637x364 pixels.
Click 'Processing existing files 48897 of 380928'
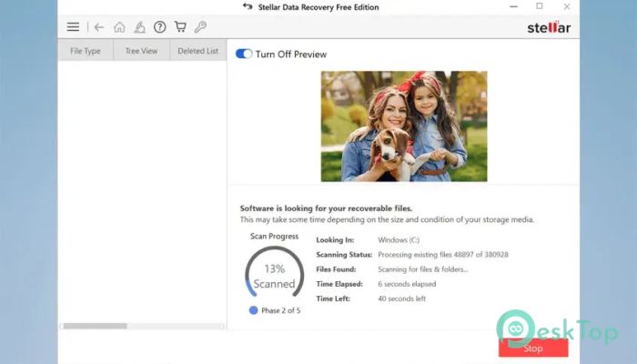pyautogui.click(x=443, y=255)
